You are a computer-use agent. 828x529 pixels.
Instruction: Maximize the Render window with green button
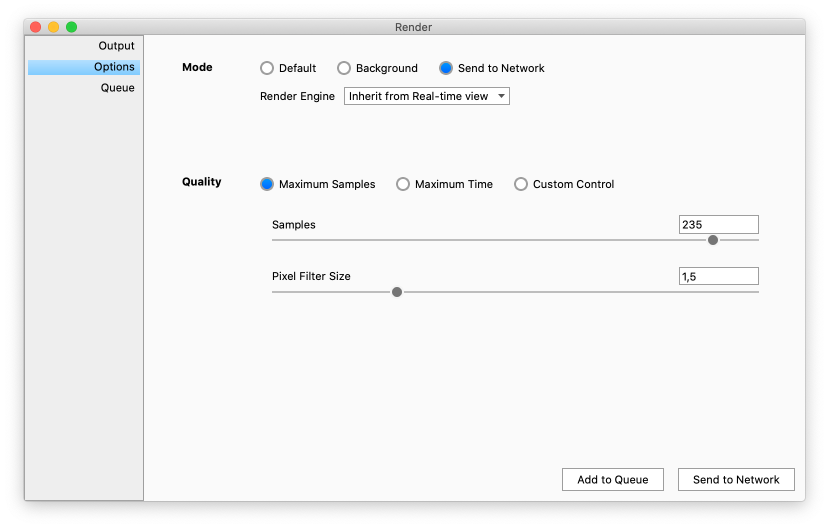point(72,27)
